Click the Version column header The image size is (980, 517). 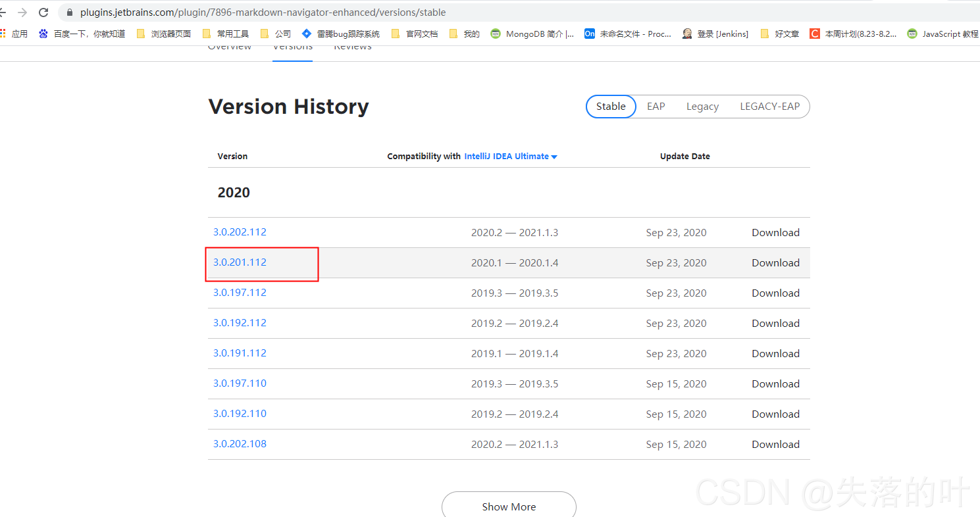coord(232,157)
